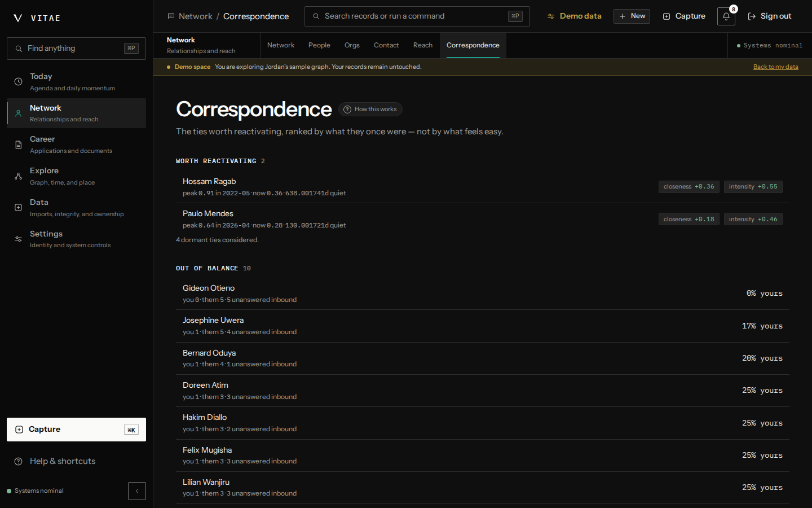Go to the Reach tab

tap(423, 45)
